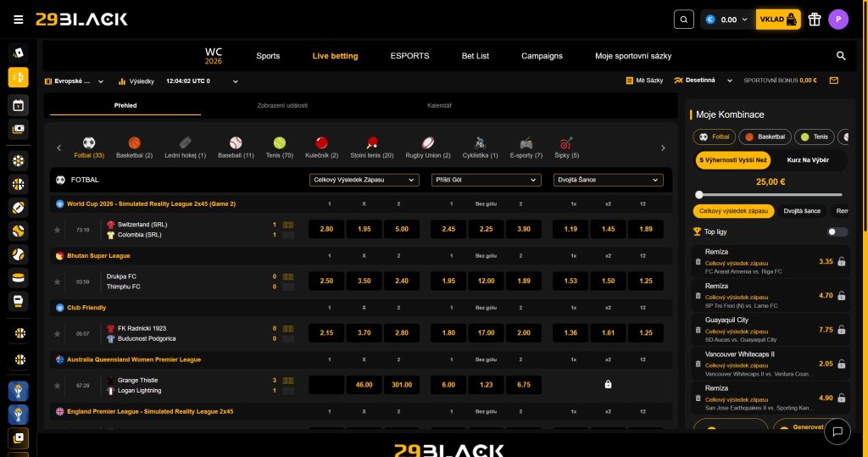Screen dimensions: 868x457
Task: Open the WC 2026 banner
Action: click(213, 56)
